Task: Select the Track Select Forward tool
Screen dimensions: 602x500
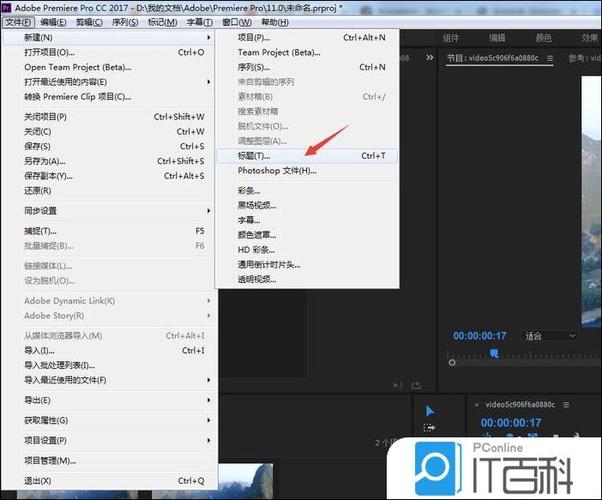Action: click(429, 427)
